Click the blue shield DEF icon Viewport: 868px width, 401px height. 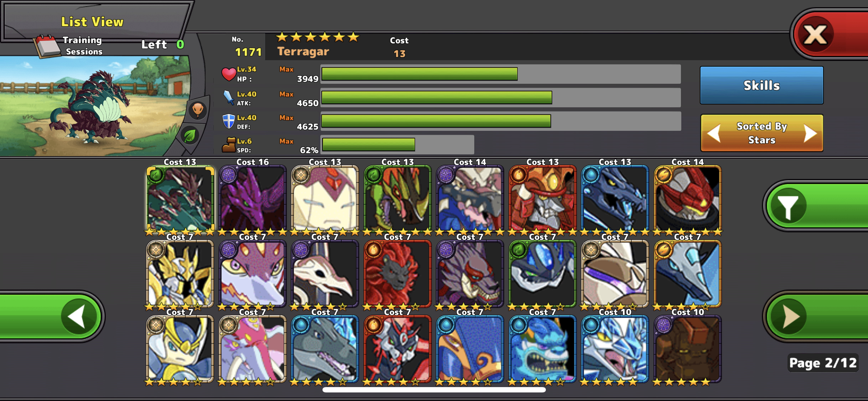coord(228,121)
